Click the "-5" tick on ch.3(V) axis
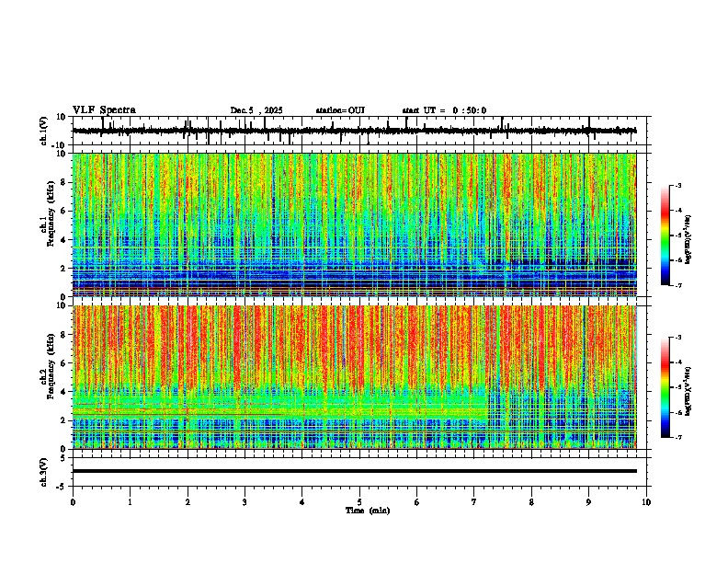This screenshot has height=563, width=728. 63,487
